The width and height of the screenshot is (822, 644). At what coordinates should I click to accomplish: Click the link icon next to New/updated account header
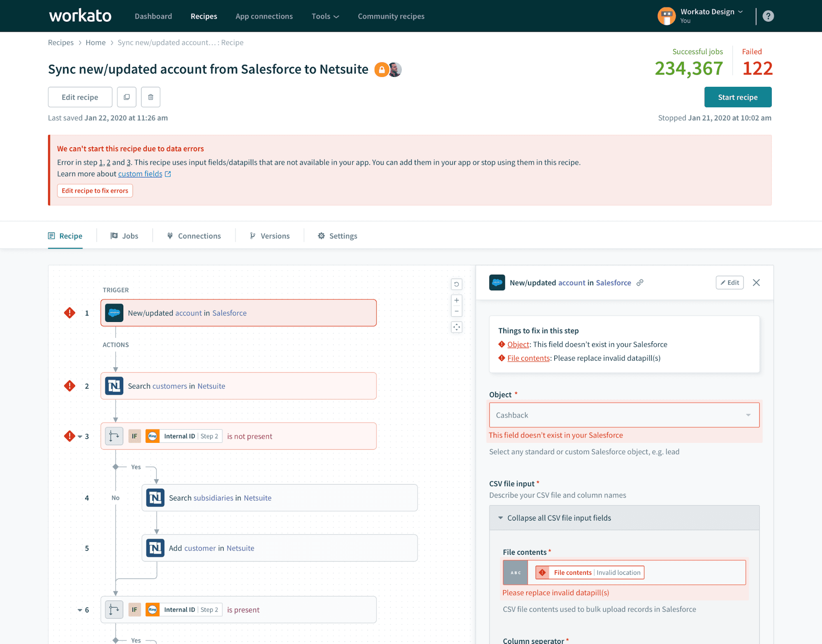click(x=640, y=283)
